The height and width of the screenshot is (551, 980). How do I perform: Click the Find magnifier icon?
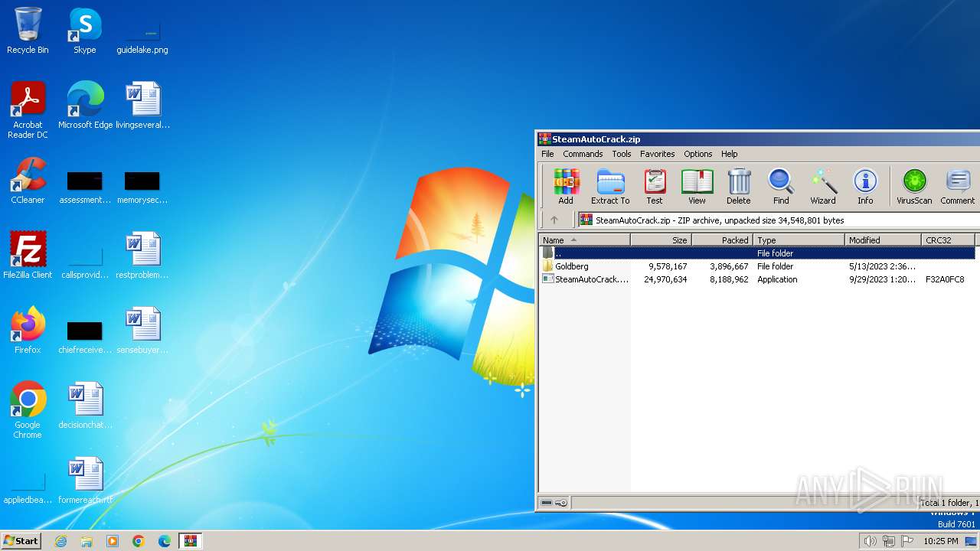tap(781, 187)
